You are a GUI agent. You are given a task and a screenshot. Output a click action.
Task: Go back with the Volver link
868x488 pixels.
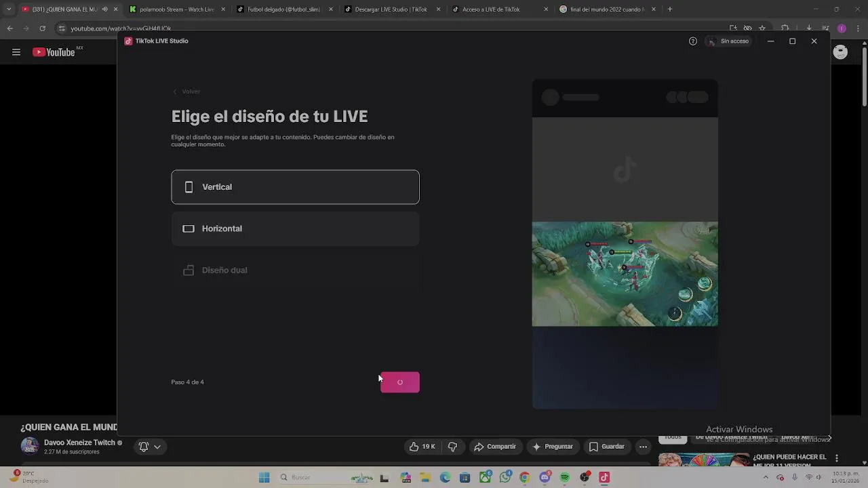(186, 91)
